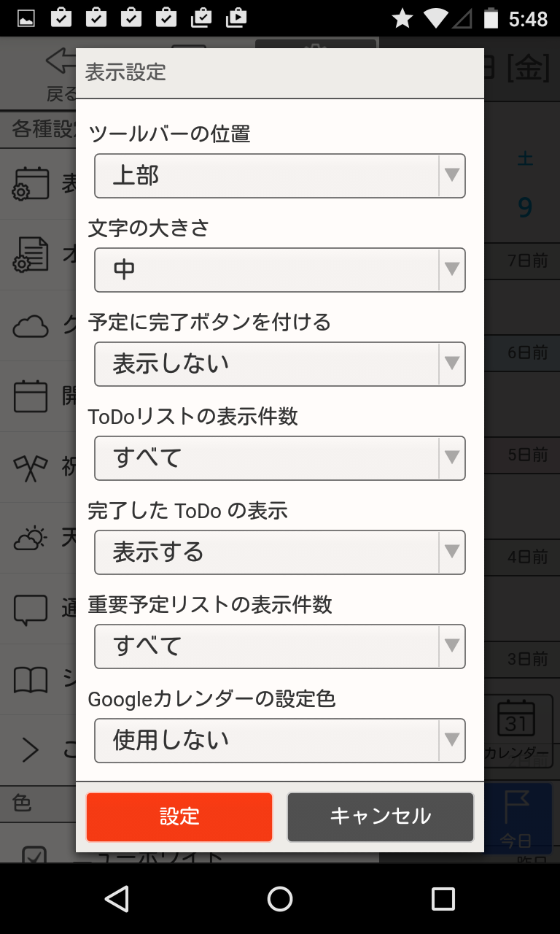Click the cloud icon in sidebar
Image resolution: width=560 pixels, height=934 pixels.
tap(31, 325)
